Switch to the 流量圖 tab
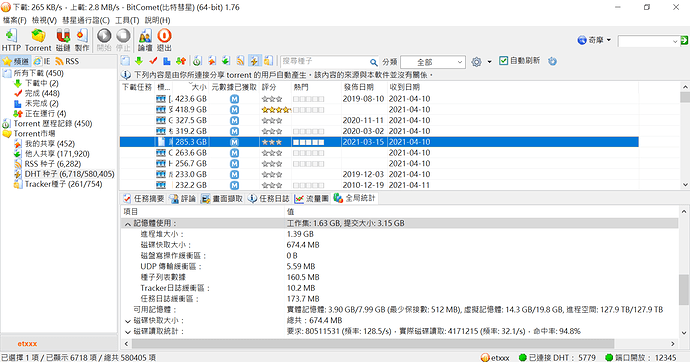 (312, 198)
